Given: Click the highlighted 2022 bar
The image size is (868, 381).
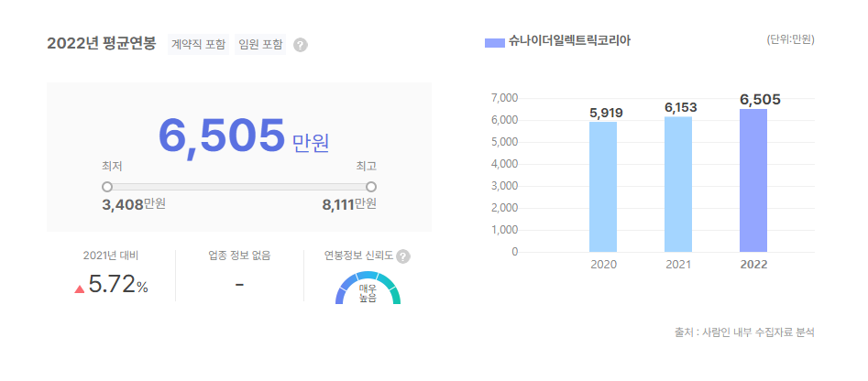Looking at the screenshot, I should (x=753, y=180).
